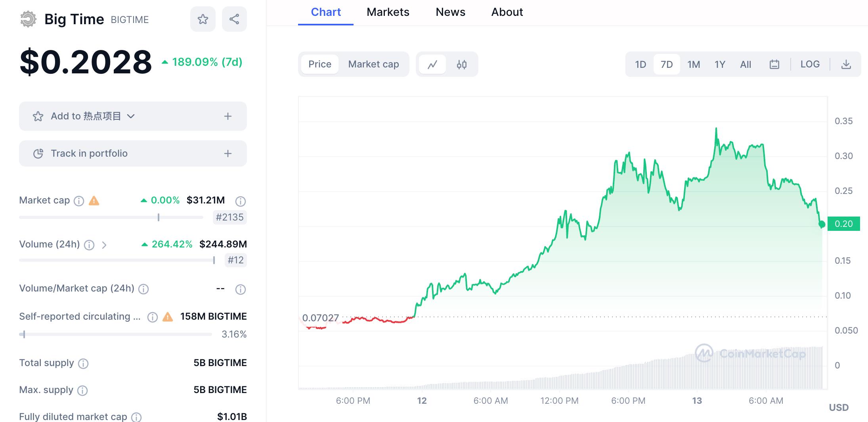Image resolution: width=868 pixels, height=422 pixels.
Task: Expand Volume (24h) details arrow
Action: [104, 245]
